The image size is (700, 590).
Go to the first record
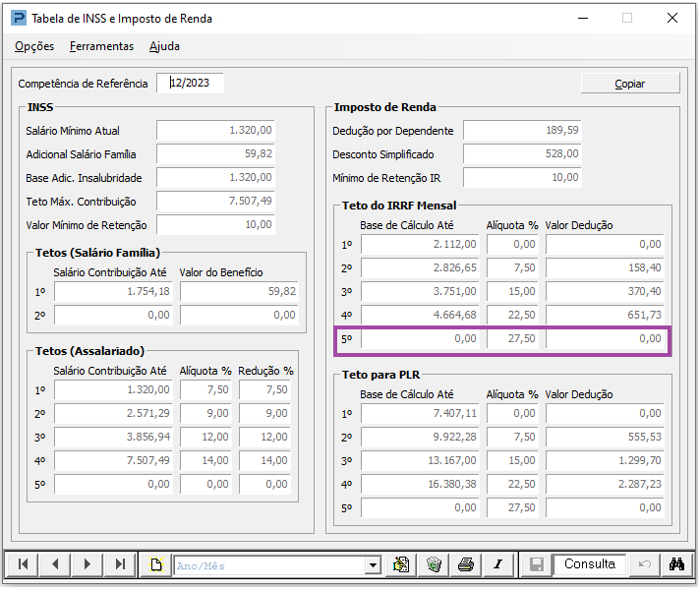coord(23,564)
